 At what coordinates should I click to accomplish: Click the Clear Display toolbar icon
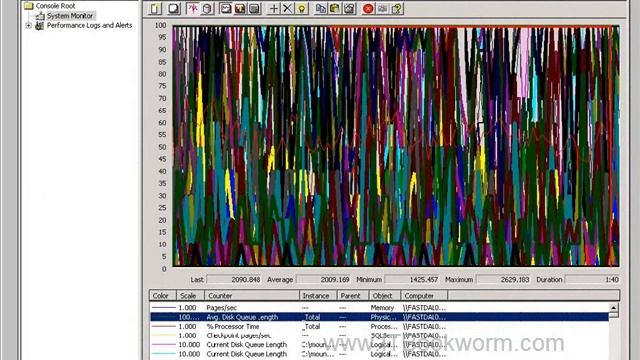click(173, 9)
